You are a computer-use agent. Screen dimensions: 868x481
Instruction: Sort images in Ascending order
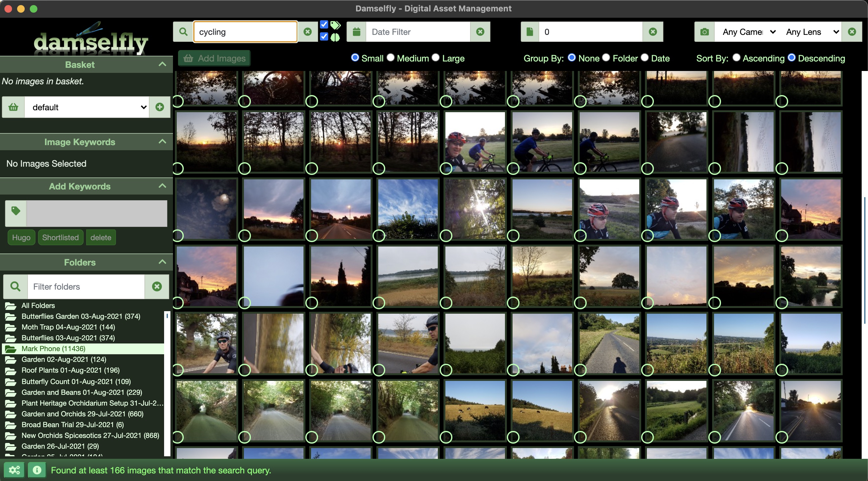click(736, 58)
